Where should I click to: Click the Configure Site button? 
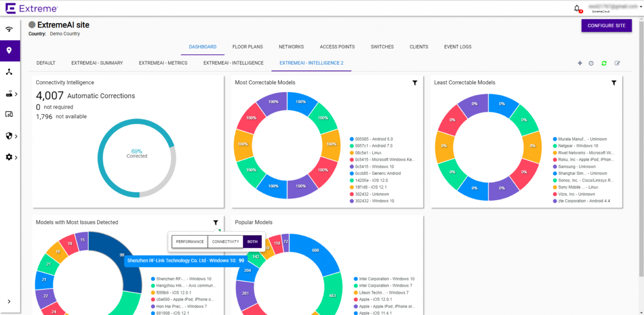coord(607,25)
